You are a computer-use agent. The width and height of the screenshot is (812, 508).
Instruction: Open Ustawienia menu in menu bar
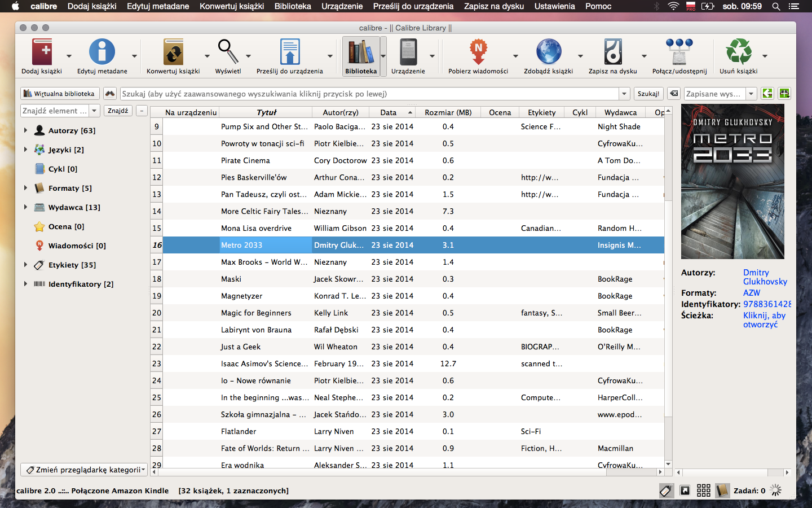[x=554, y=6]
